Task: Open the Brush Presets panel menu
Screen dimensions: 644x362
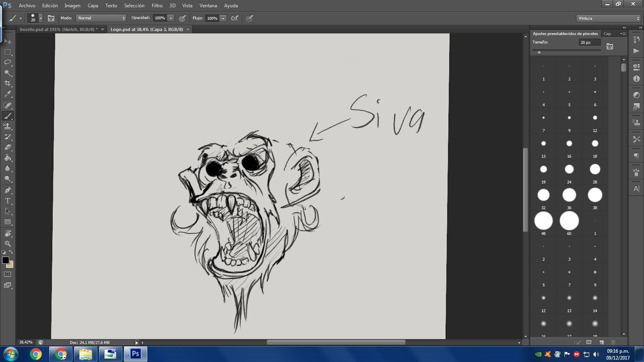Action: click(623, 34)
